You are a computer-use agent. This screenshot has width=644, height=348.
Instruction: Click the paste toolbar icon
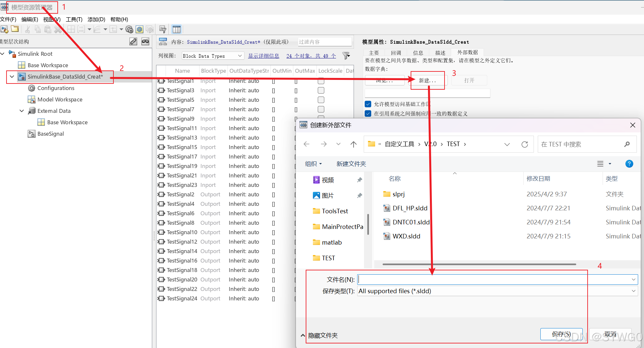point(48,29)
